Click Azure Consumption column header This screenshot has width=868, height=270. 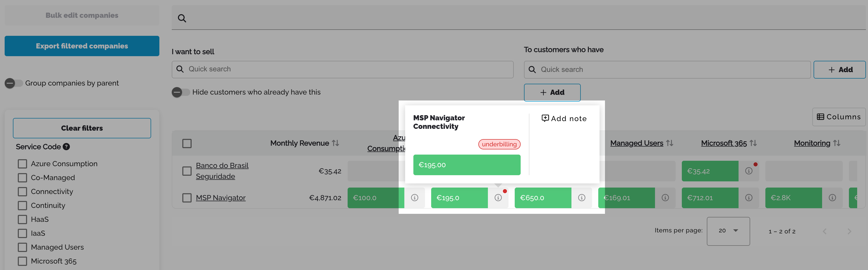point(386,143)
